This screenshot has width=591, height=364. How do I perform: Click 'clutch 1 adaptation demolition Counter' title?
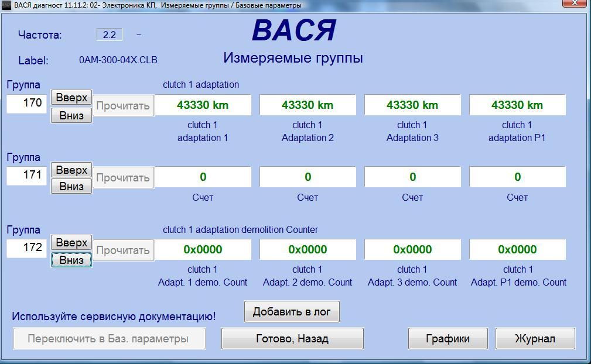click(241, 229)
